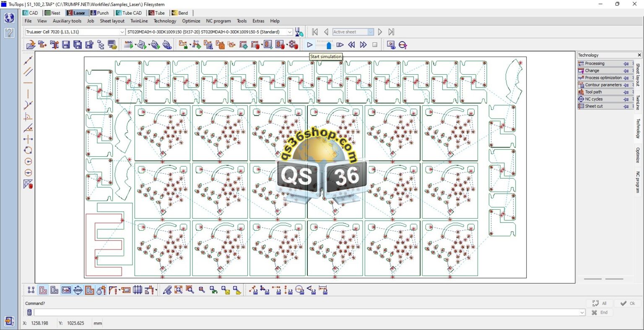Jump to the last sheet with navigation arrows
The image size is (644, 330).
coord(390,31)
